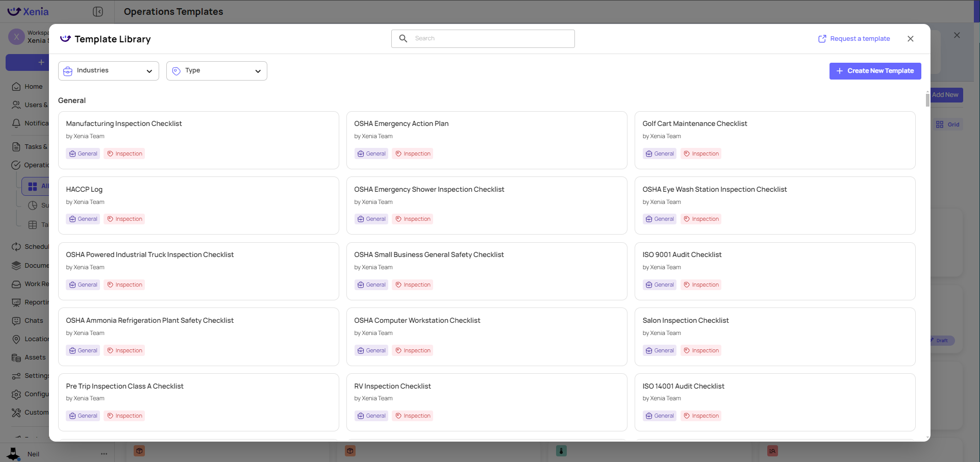Click the Users icon in the sidebar
This screenshot has height=462, width=980.
[x=16, y=105]
